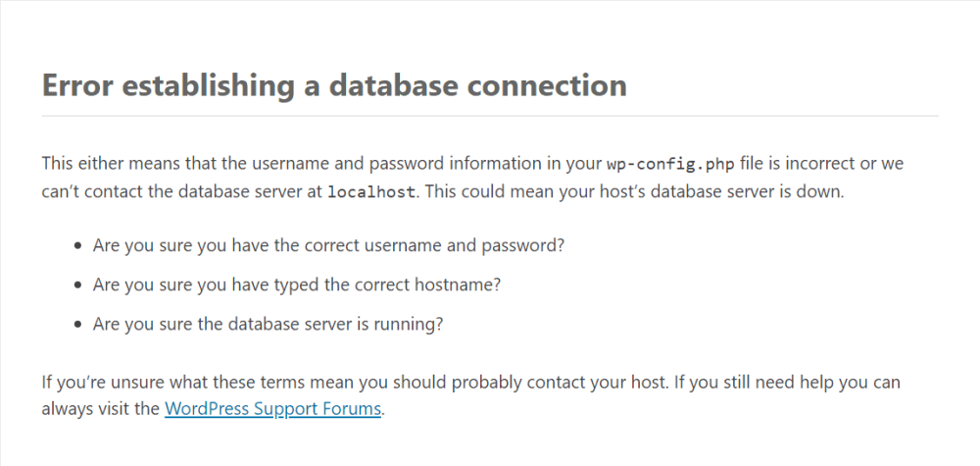Viewport: 980px width, 466px height.
Task: Click the localhost monospace hostname text
Action: pos(371,192)
